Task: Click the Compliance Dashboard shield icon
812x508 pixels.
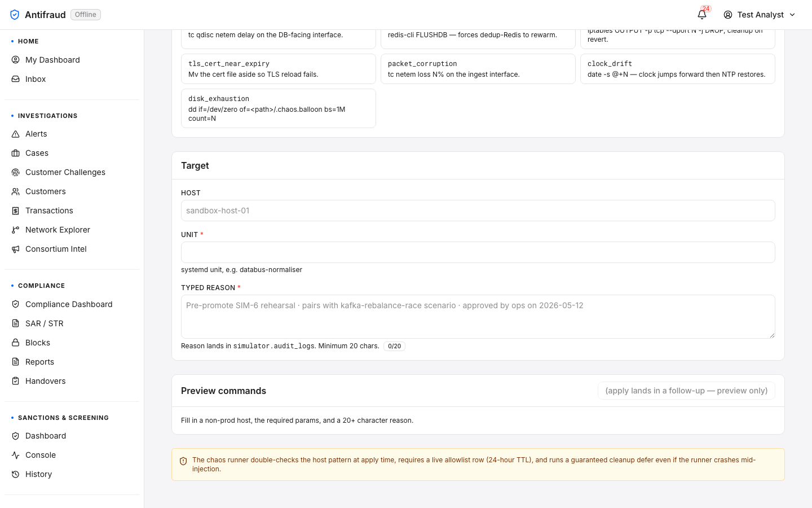Action: 16,304
